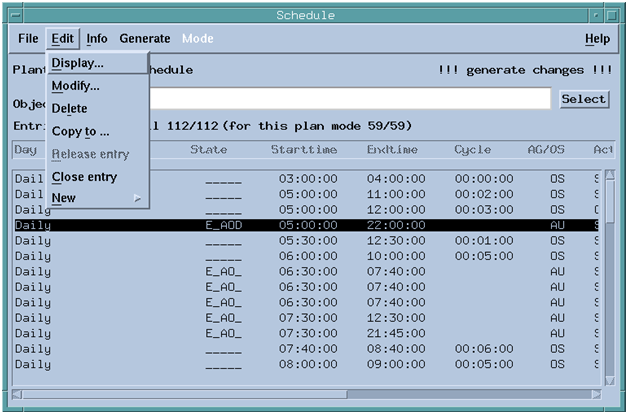Image resolution: width=628 pixels, height=414 pixels.
Task: Open the Info menu
Action: click(97, 39)
